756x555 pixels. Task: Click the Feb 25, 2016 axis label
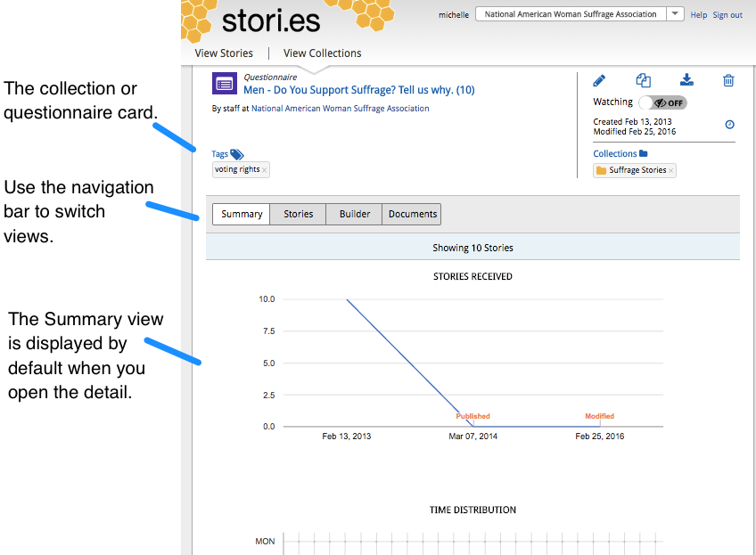(x=599, y=436)
